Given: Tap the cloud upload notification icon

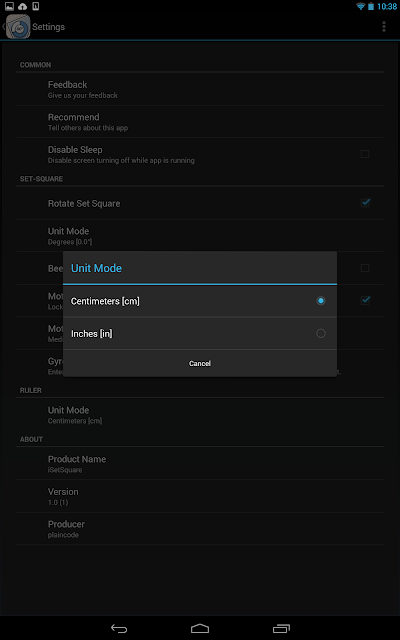Looking at the screenshot, I should (x=22, y=6).
